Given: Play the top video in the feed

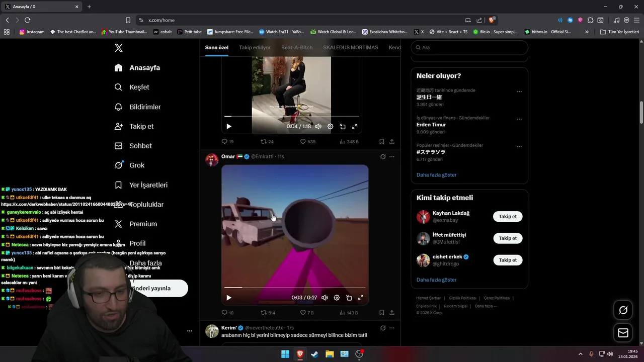Looking at the screenshot, I should (229, 126).
